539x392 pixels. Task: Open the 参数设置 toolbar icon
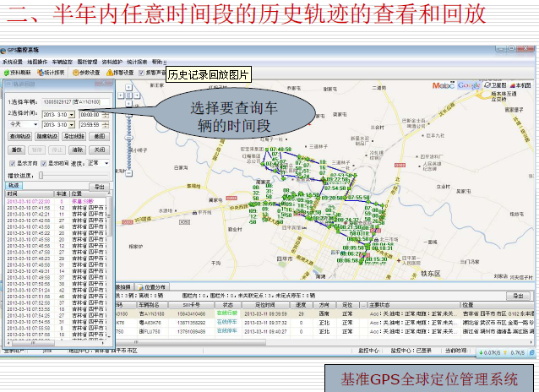[x=87, y=73]
